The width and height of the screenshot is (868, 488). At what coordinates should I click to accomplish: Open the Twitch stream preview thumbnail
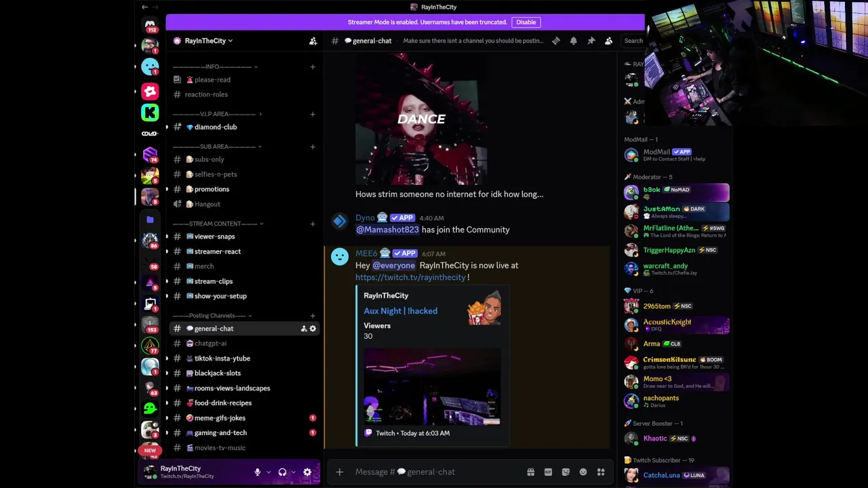[432, 386]
